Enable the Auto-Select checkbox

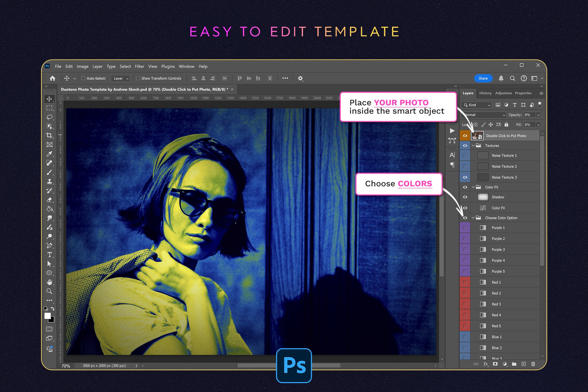(83, 78)
